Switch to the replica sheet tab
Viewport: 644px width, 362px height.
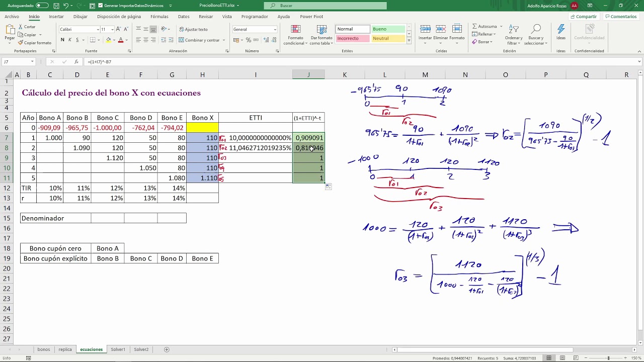click(x=65, y=349)
